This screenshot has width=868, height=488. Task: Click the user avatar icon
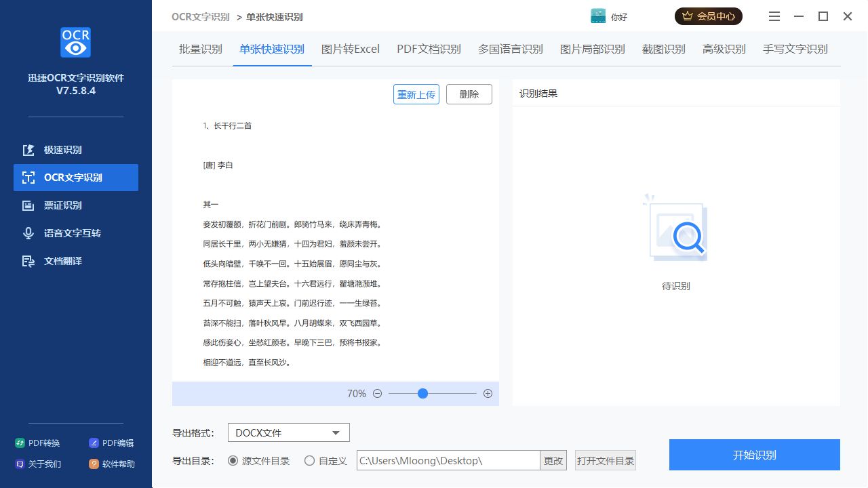click(598, 16)
